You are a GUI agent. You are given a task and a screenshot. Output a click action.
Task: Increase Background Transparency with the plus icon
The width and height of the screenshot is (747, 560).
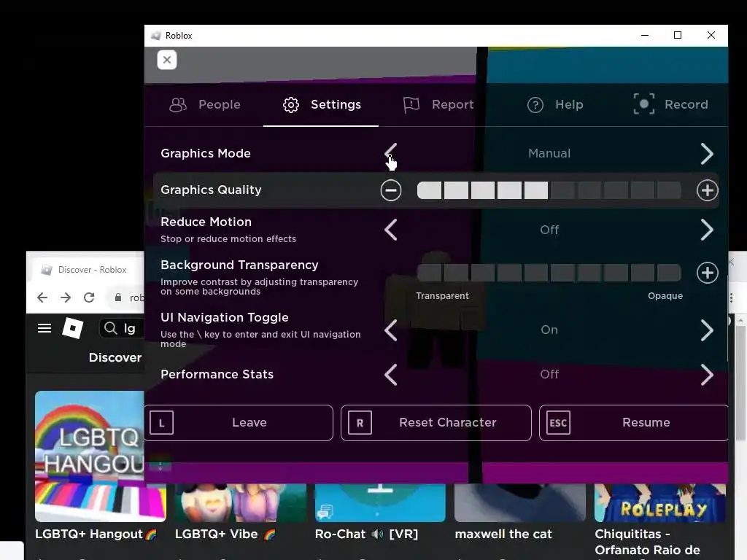coord(707,273)
